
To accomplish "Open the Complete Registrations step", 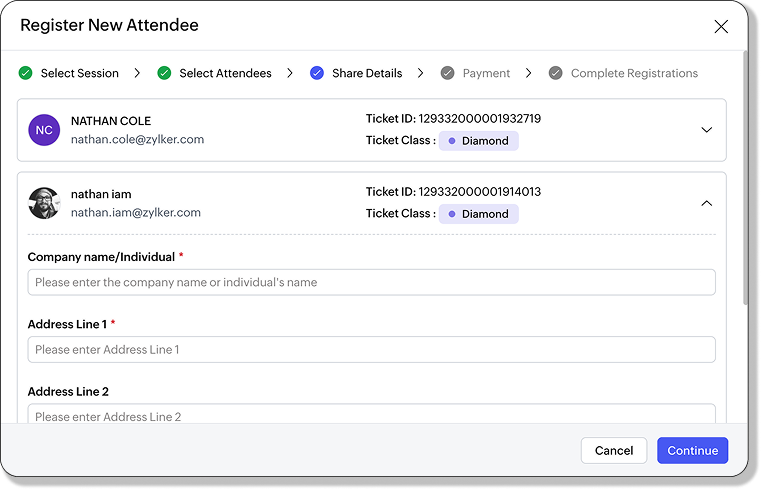I will tap(634, 73).
